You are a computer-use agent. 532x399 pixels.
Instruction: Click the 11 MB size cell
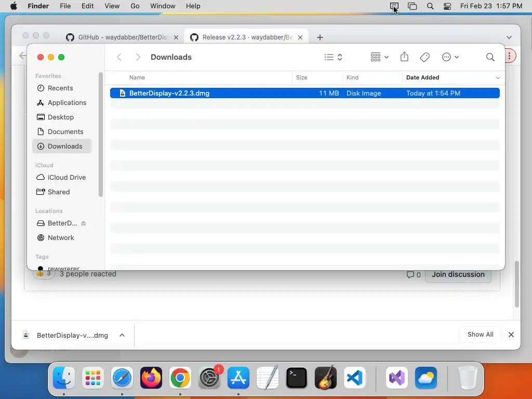tap(329, 93)
